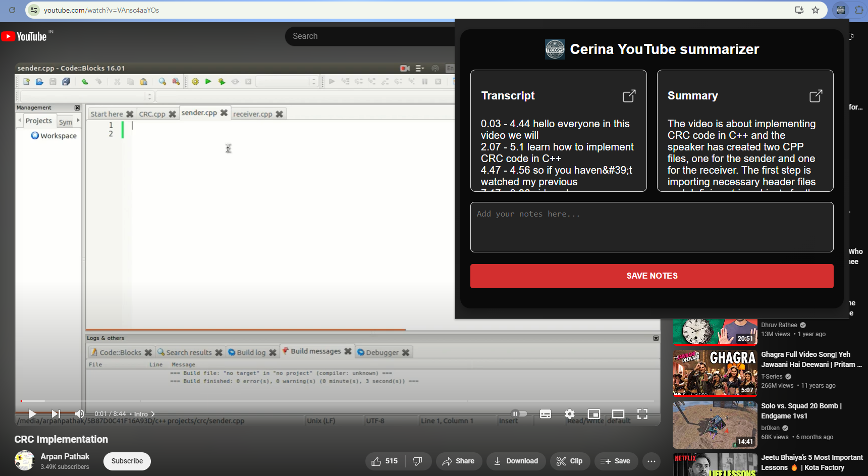Click Workspace item in project tree
The width and height of the screenshot is (868, 476).
pos(54,136)
